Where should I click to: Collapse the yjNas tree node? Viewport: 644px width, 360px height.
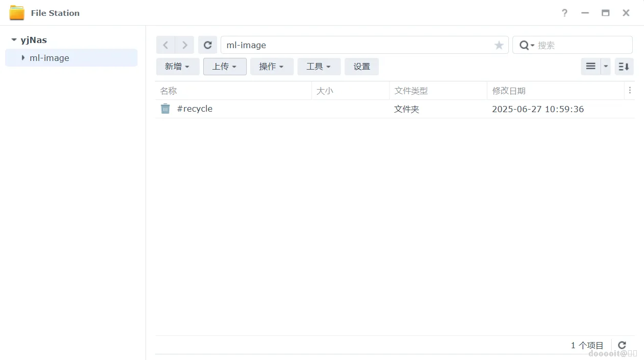13,39
